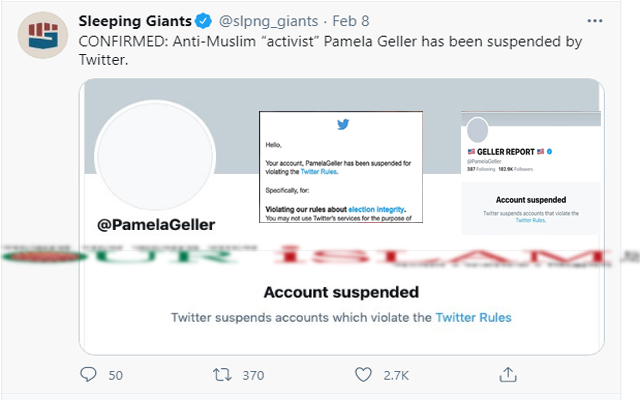Screen dimensions: 640x400
Task: Open the share tweet icon
Action: (508, 374)
